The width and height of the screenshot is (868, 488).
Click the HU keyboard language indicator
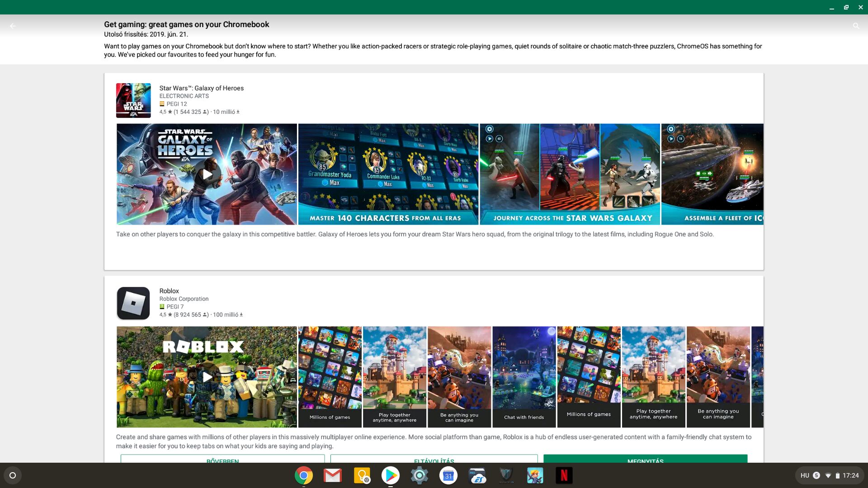pos(805,475)
